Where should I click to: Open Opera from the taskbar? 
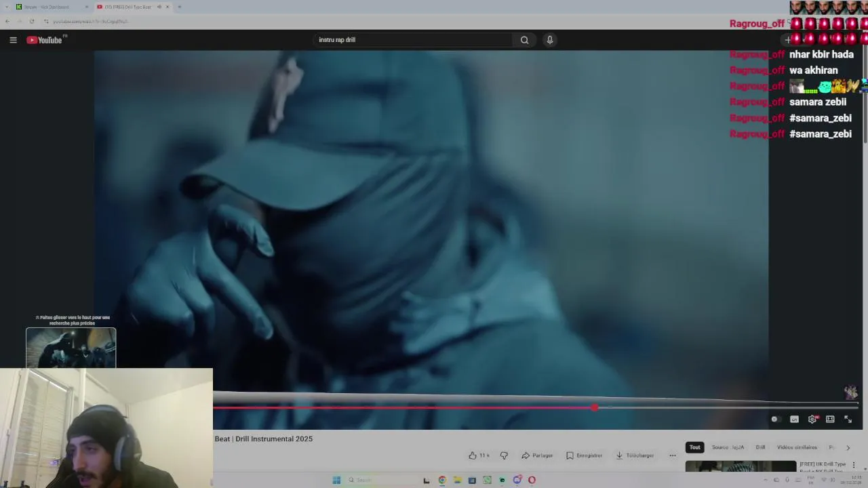pyautogui.click(x=532, y=480)
